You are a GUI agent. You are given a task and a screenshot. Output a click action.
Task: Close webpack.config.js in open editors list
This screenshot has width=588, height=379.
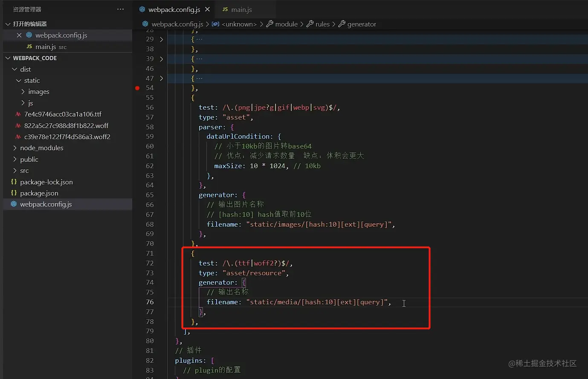pyautogui.click(x=19, y=35)
